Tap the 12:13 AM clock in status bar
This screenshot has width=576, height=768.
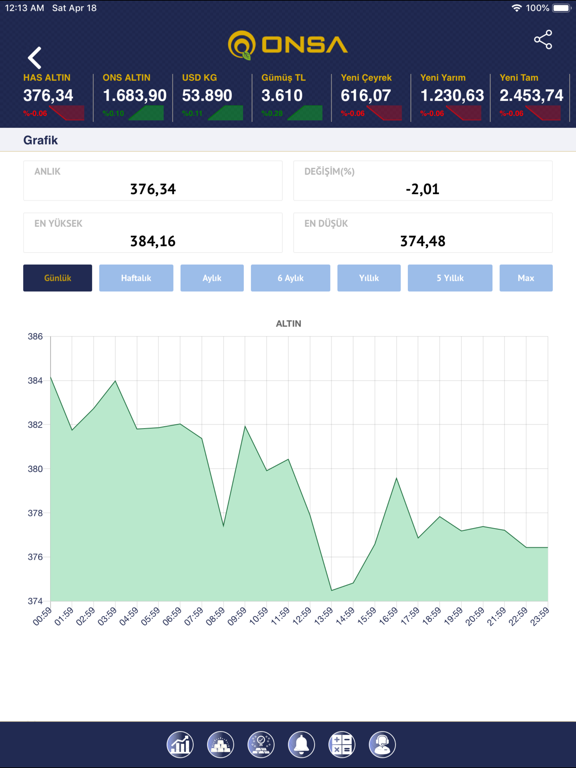point(24,8)
